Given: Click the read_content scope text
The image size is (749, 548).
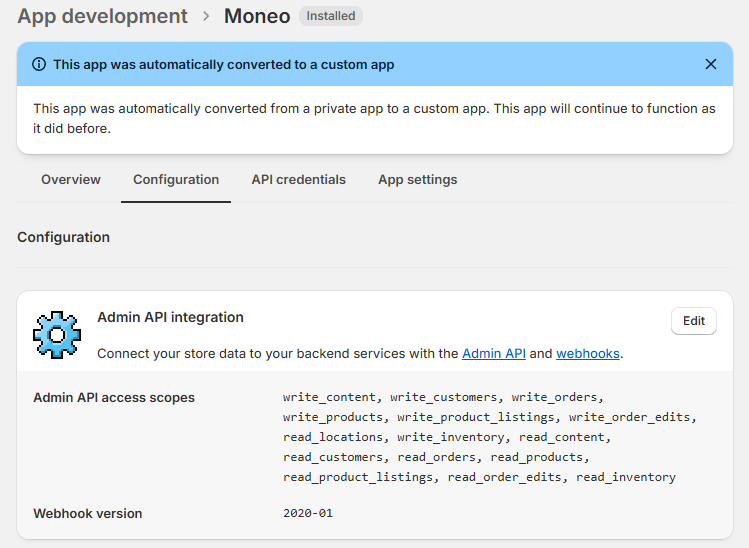Looking at the screenshot, I should point(561,437).
